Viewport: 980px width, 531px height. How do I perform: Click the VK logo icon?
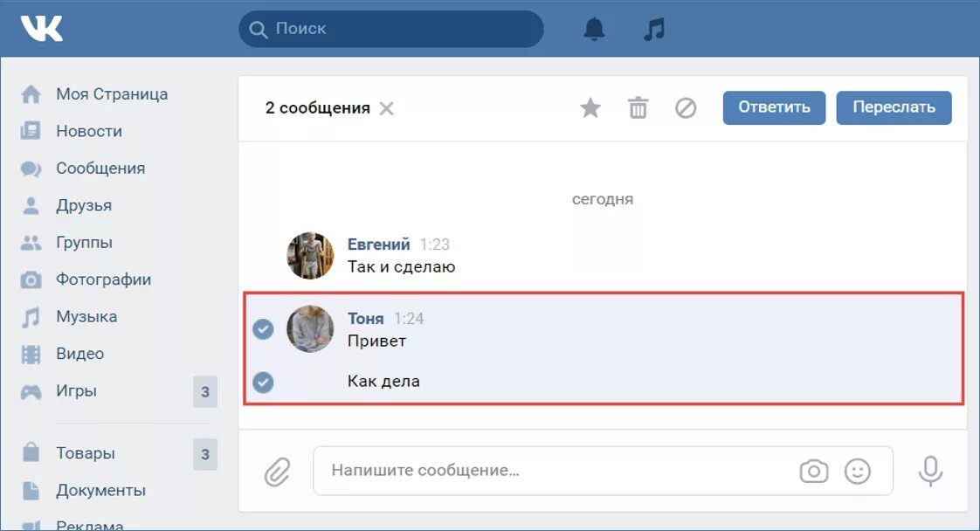click(x=42, y=28)
